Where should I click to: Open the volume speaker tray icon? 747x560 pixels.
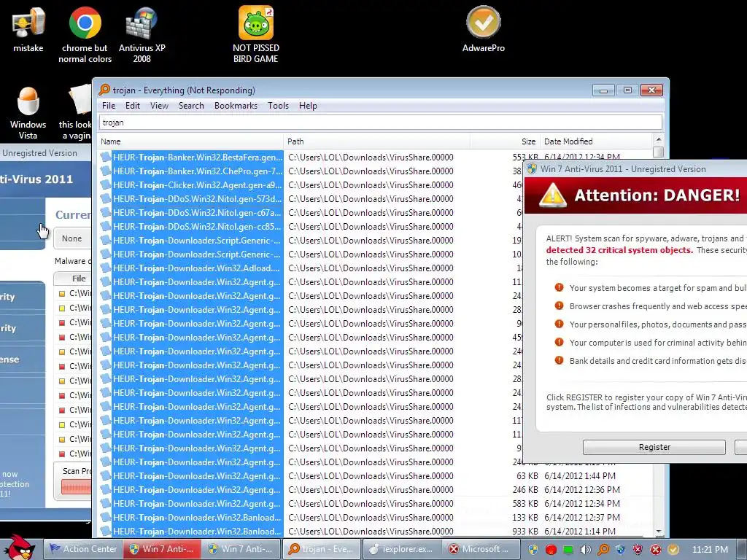(x=585, y=549)
